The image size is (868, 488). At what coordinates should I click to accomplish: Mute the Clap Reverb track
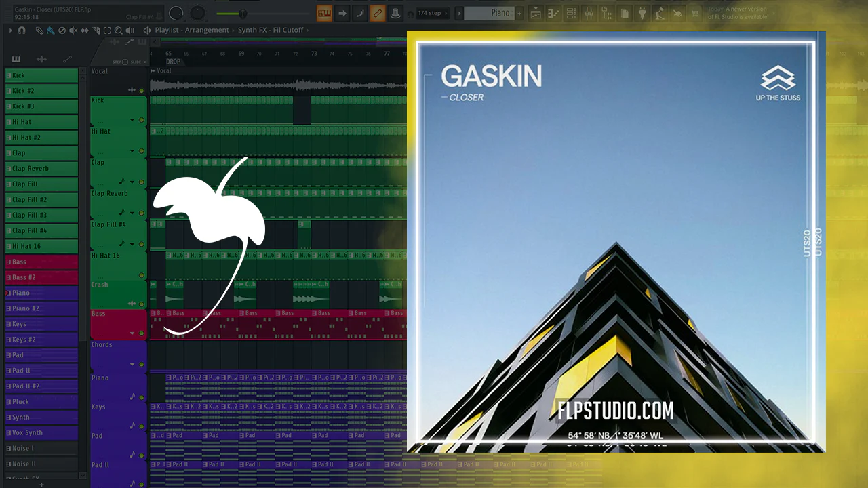(142, 213)
